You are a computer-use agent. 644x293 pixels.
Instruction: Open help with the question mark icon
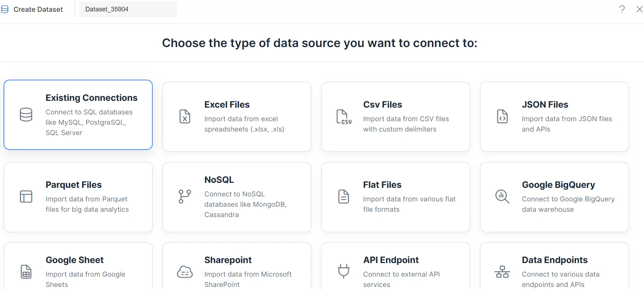[x=622, y=9]
